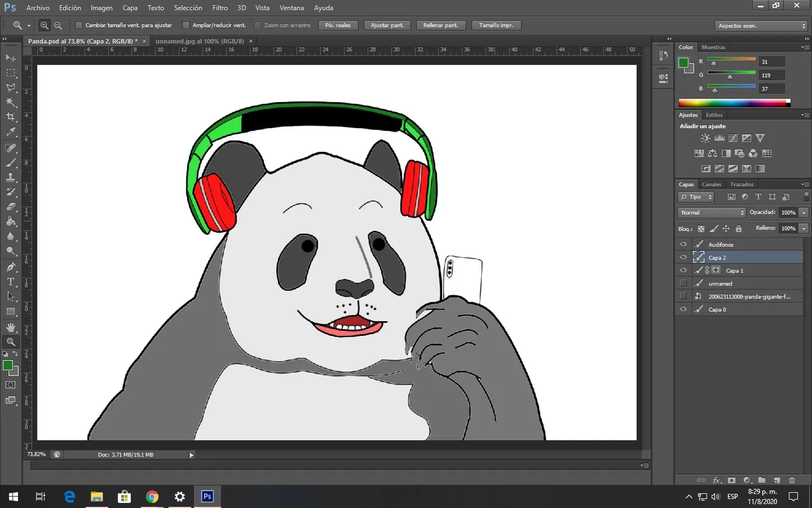Activate the Zoom tool in toolbox
Image resolution: width=812 pixels, height=508 pixels.
(x=11, y=342)
